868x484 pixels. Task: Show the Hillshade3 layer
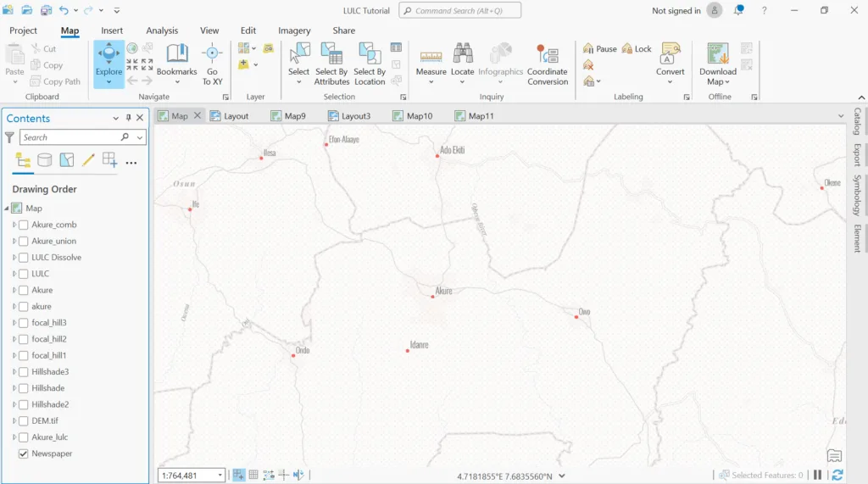(23, 372)
